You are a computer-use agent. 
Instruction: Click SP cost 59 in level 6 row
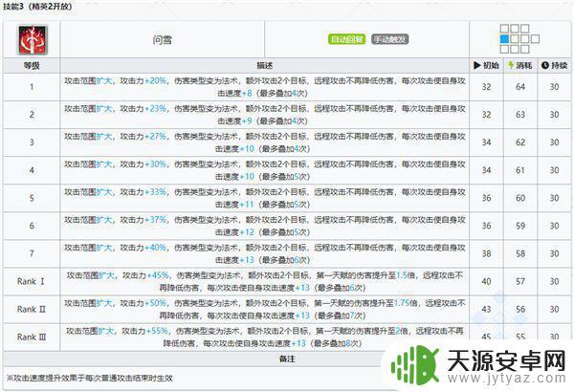click(x=520, y=226)
